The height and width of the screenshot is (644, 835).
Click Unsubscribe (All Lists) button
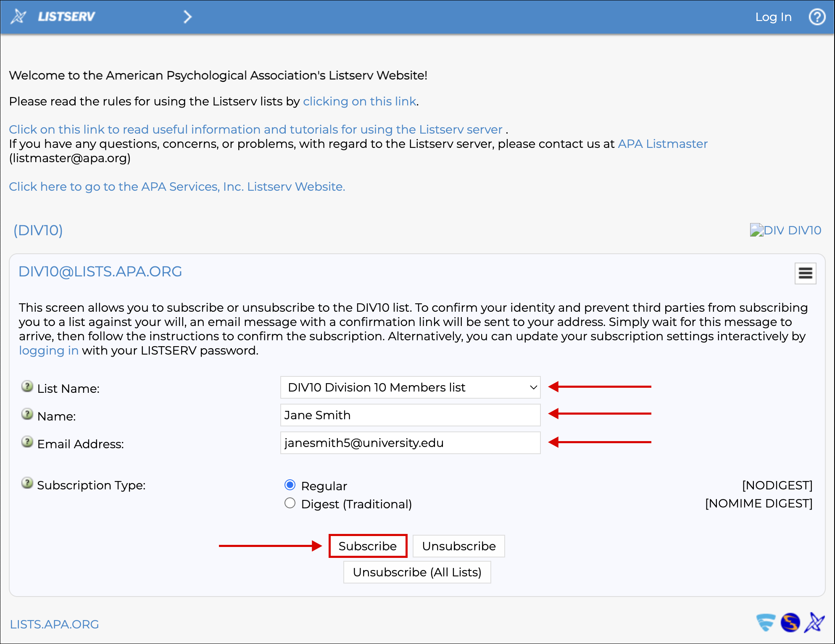(x=417, y=572)
